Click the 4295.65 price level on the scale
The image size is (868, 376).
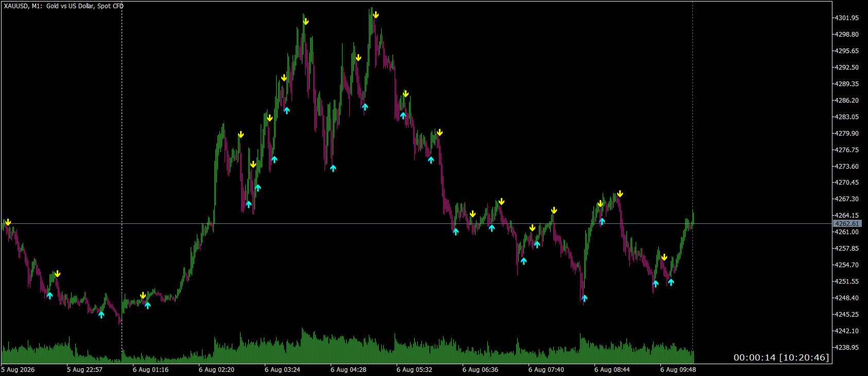pyautogui.click(x=847, y=51)
